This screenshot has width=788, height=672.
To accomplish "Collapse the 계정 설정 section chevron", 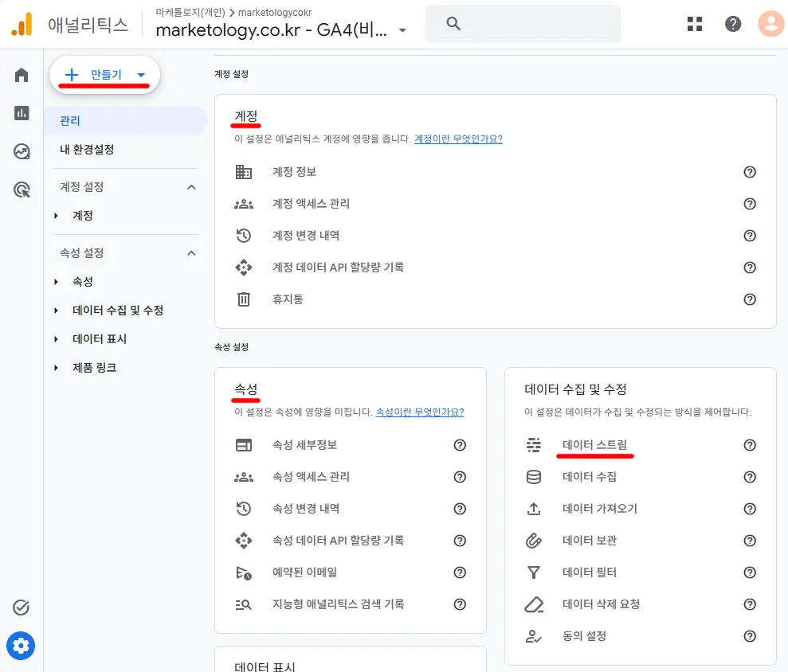I will click(191, 187).
